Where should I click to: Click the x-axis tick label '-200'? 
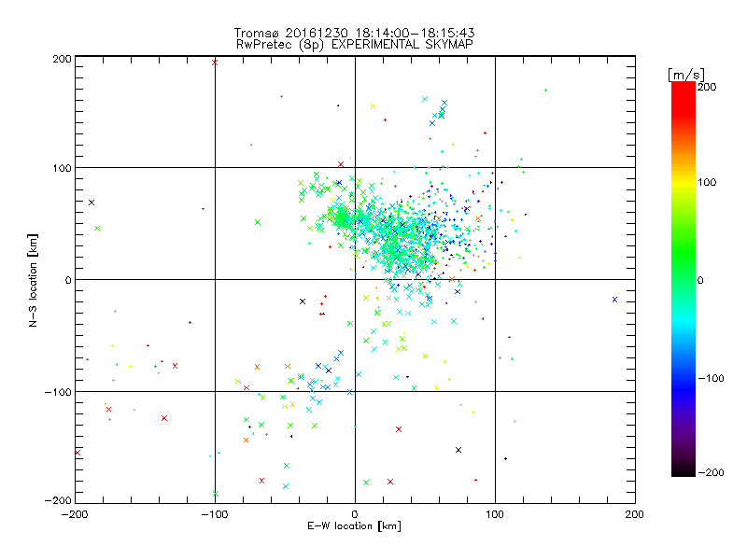pyautogui.click(x=75, y=514)
